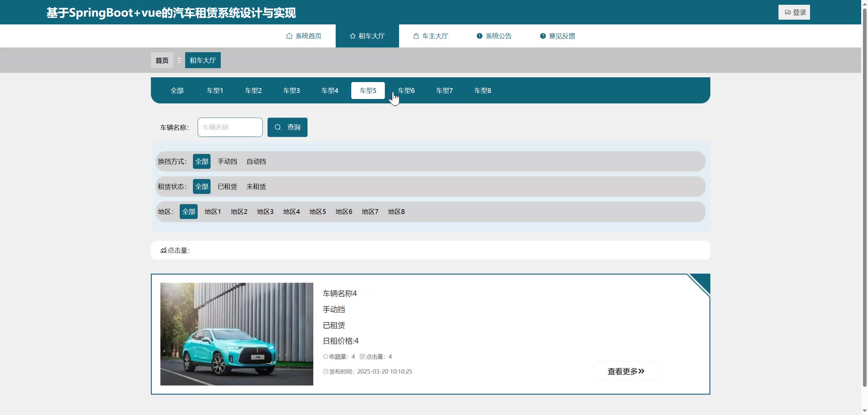Click the 点击量 chart sort icon

click(163, 251)
